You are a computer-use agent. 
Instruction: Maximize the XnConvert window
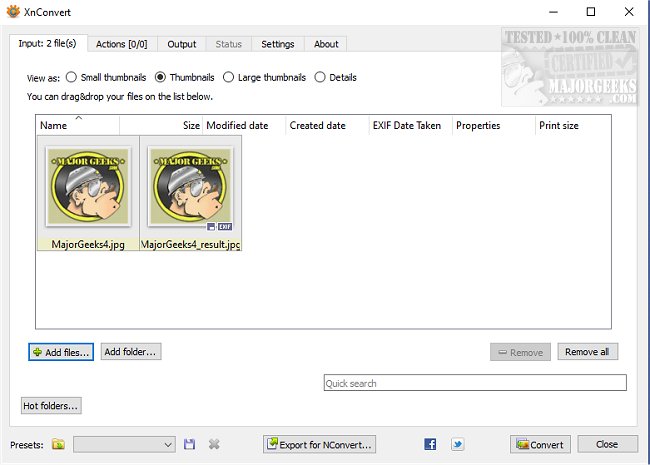click(591, 12)
